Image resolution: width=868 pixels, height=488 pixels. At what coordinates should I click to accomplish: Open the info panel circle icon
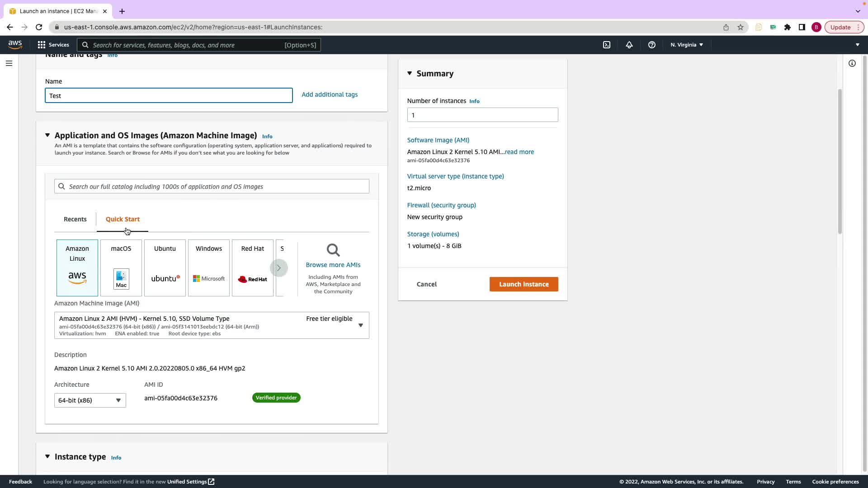coord(852,63)
